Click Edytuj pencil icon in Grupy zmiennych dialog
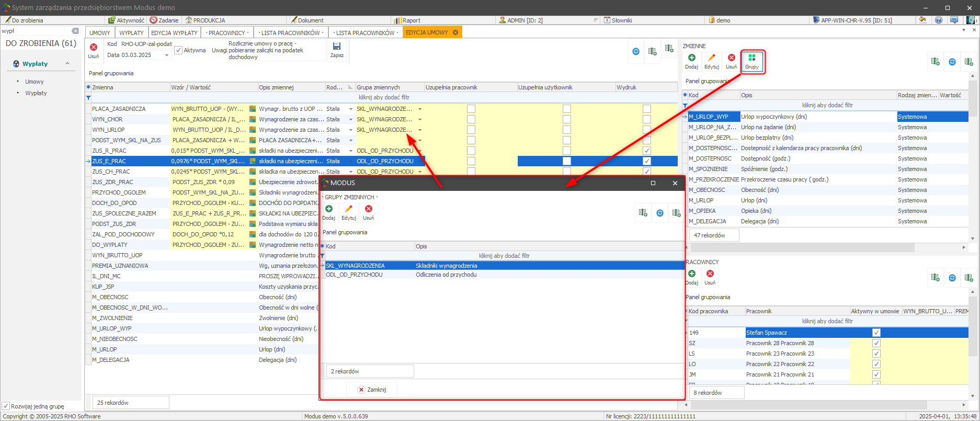 point(349,212)
